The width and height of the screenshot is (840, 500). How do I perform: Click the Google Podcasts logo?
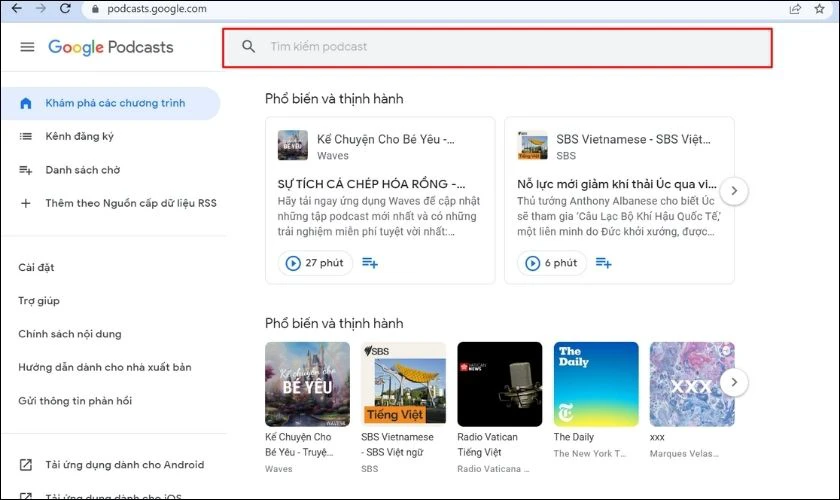pyautogui.click(x=111, y=47)
